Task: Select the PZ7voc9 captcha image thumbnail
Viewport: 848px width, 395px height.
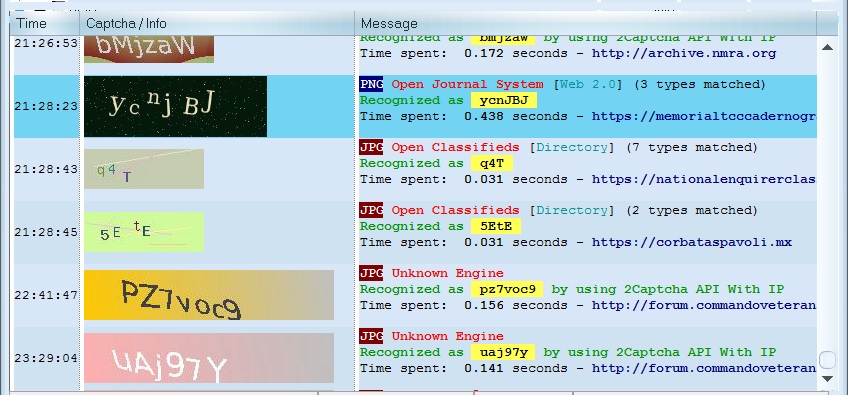Action: [x=209, y=295]
